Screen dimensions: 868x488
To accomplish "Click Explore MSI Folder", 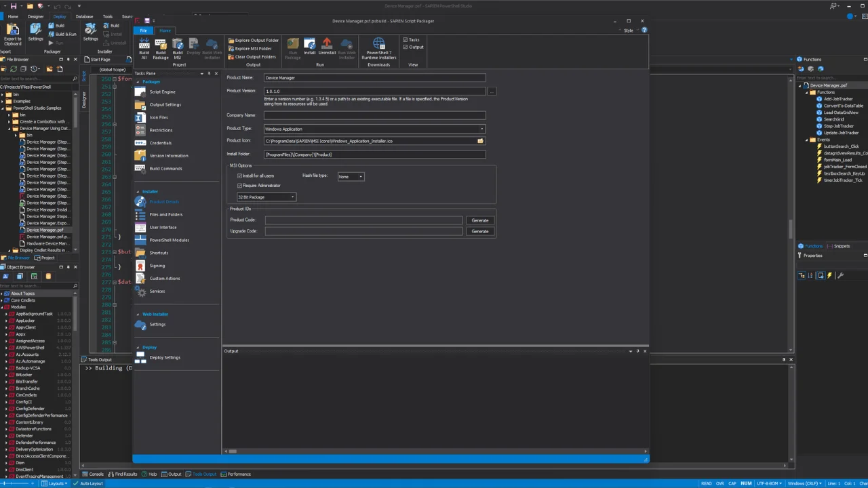I will click(250, 49).
